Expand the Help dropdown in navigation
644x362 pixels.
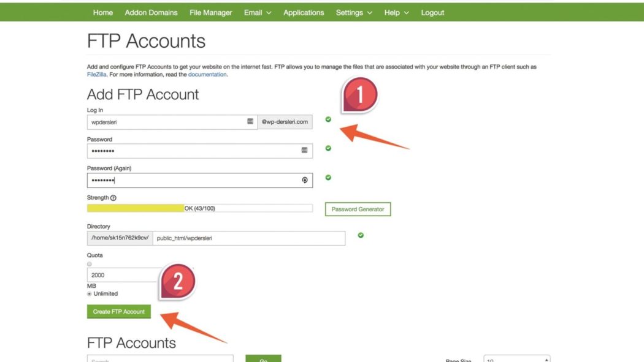(x=396, y=12)
